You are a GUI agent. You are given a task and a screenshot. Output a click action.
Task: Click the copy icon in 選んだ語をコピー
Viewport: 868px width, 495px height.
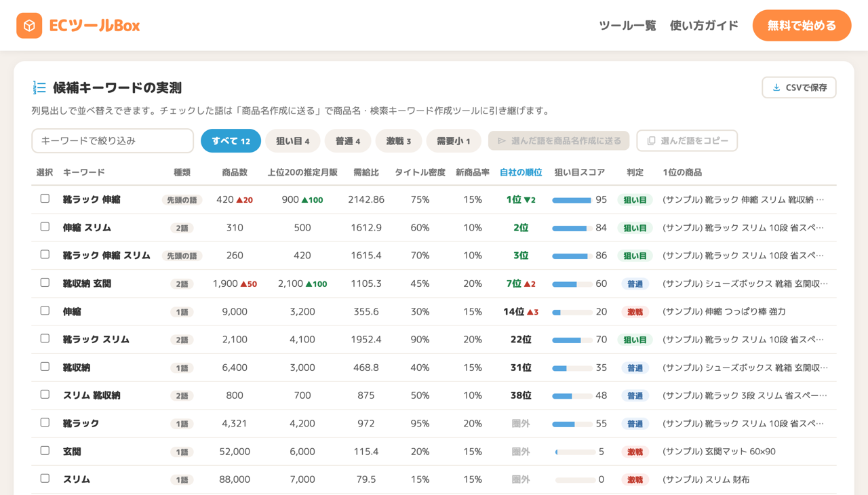[x=651, y=141]
